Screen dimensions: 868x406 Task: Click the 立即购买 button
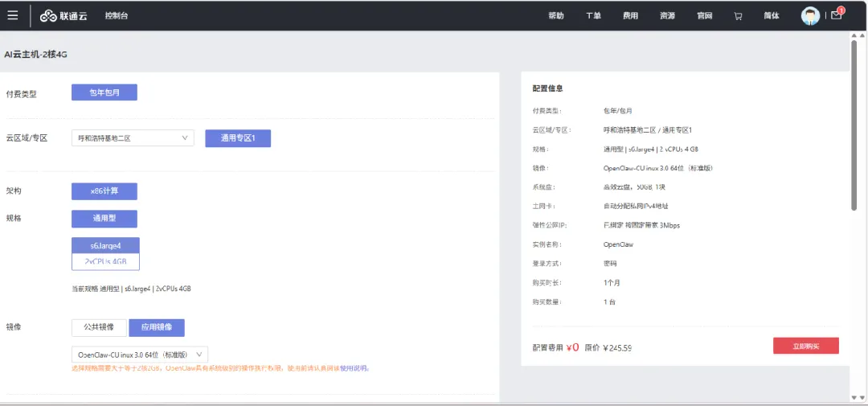(x=806, y=347)
